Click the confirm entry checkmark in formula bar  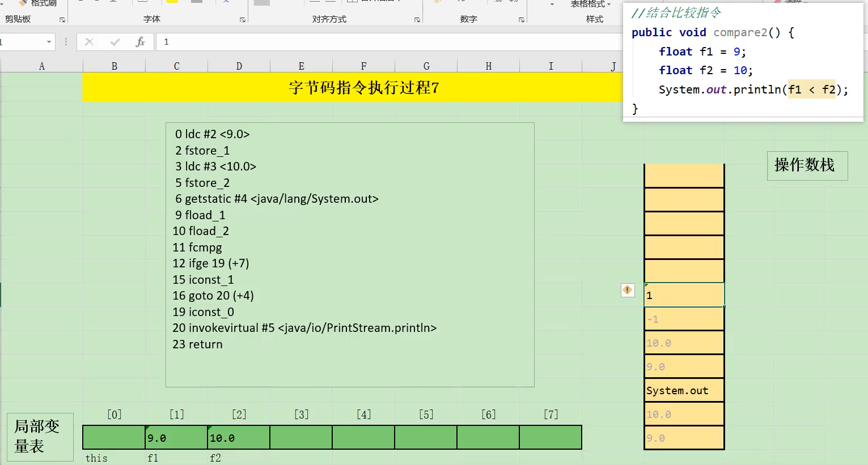(x=115, y=42)
